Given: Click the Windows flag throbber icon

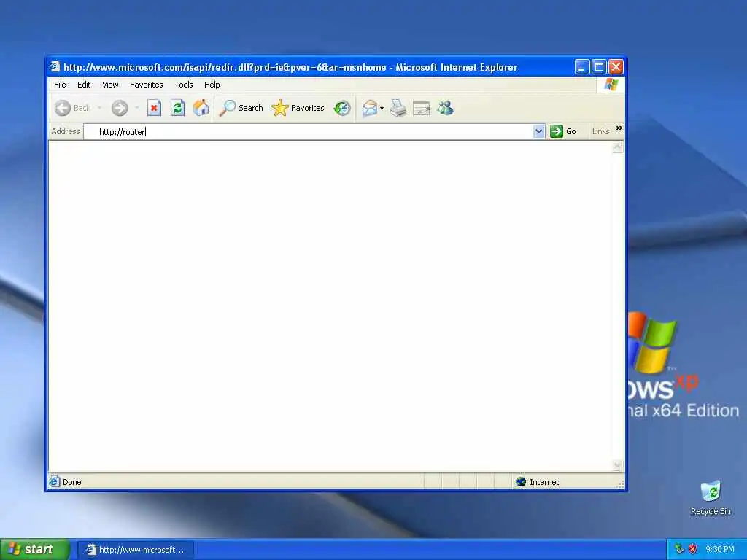Looking at the screenshot, I should pyautogui.click(x=611, y=85).
